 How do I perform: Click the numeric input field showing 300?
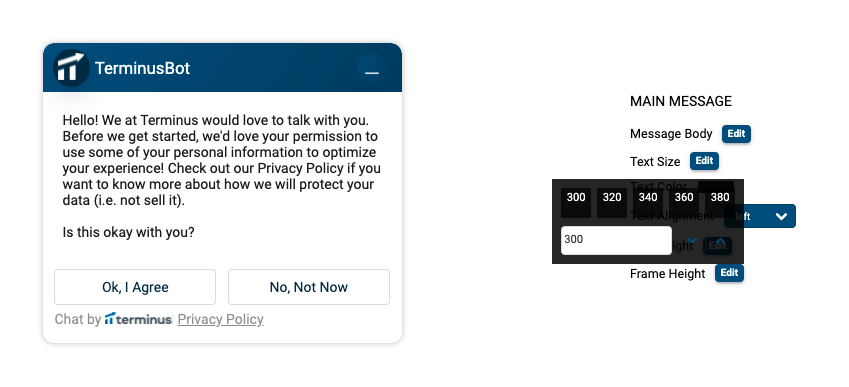pyautogui.click(x=616, y=240)
